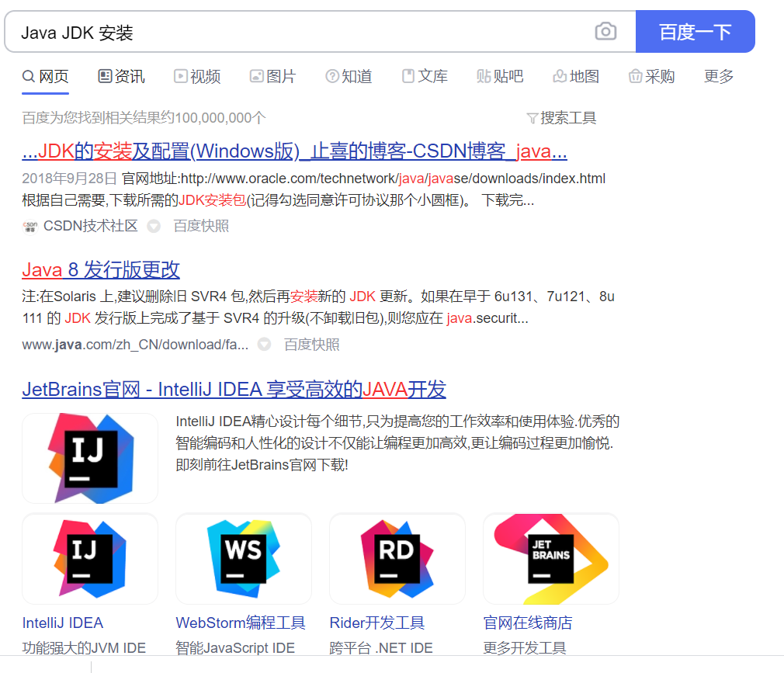Image resolution: width=784 pixels, height=673 pixels.
Task: Expand the dropdown arrow beside www.java.com URL
Action: point(264,345)
